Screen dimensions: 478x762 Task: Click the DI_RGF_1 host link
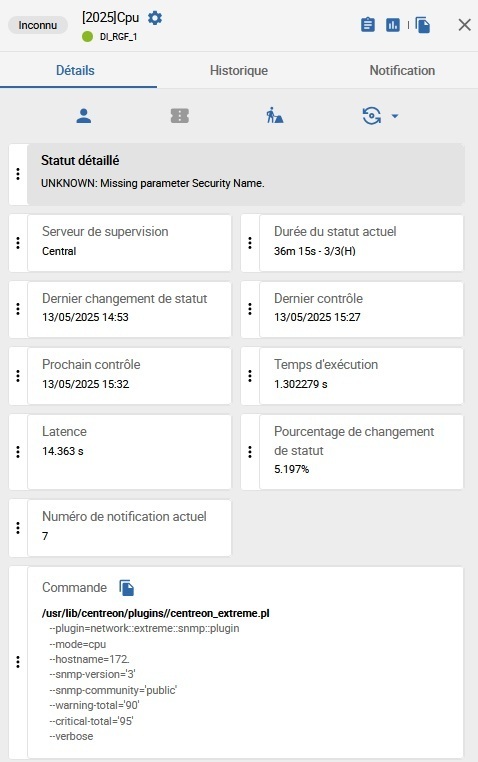[x=118, y=37]
